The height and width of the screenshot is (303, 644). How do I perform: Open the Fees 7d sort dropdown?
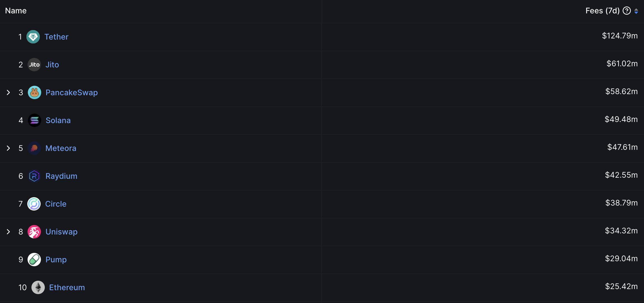637,10
